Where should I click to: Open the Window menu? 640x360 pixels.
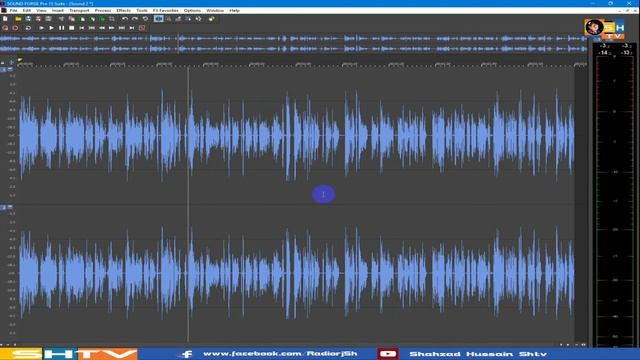215,11
